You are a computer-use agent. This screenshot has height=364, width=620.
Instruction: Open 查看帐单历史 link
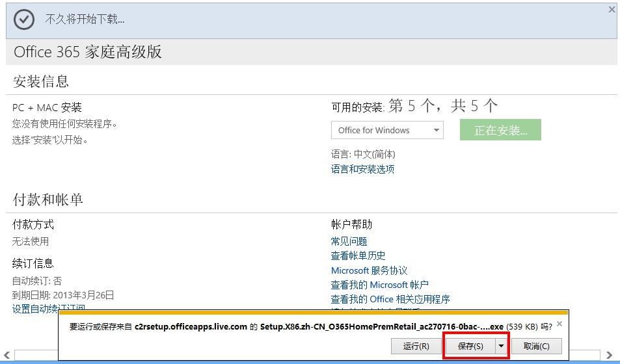(358, 255)
